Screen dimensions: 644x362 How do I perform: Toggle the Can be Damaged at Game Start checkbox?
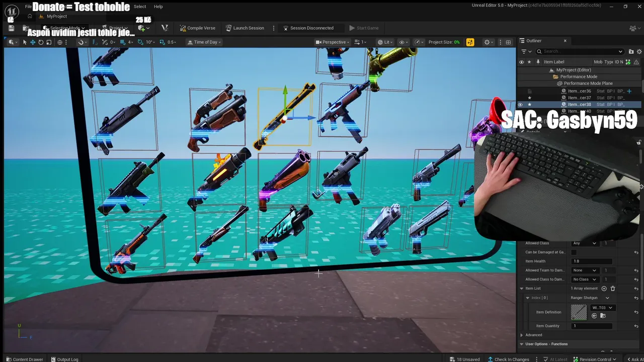click(574, 252)
